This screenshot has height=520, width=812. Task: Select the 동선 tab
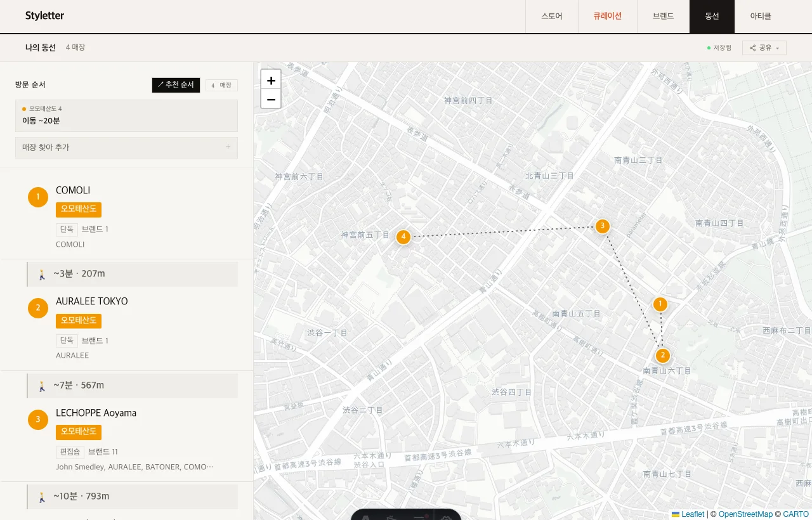712,16
